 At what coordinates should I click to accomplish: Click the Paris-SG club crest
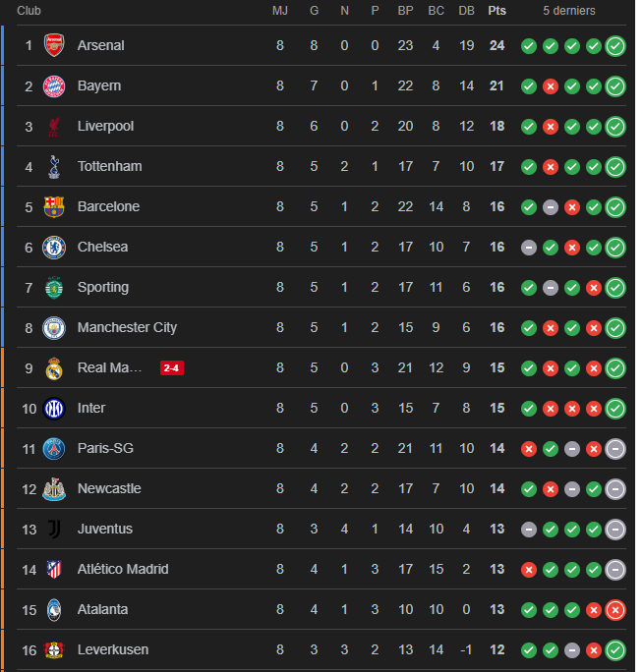(x=54, y=448)
